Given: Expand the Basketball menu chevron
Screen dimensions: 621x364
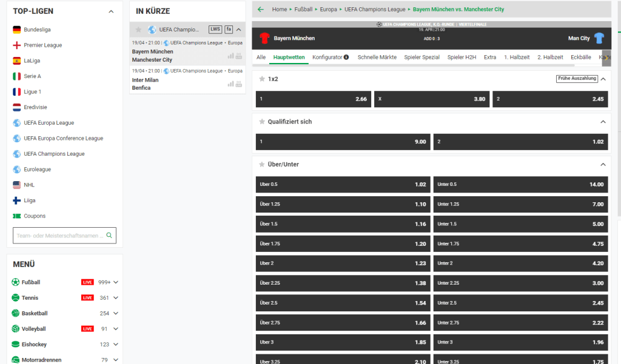Looking at the screenshot, I should (x=116, y=313).
